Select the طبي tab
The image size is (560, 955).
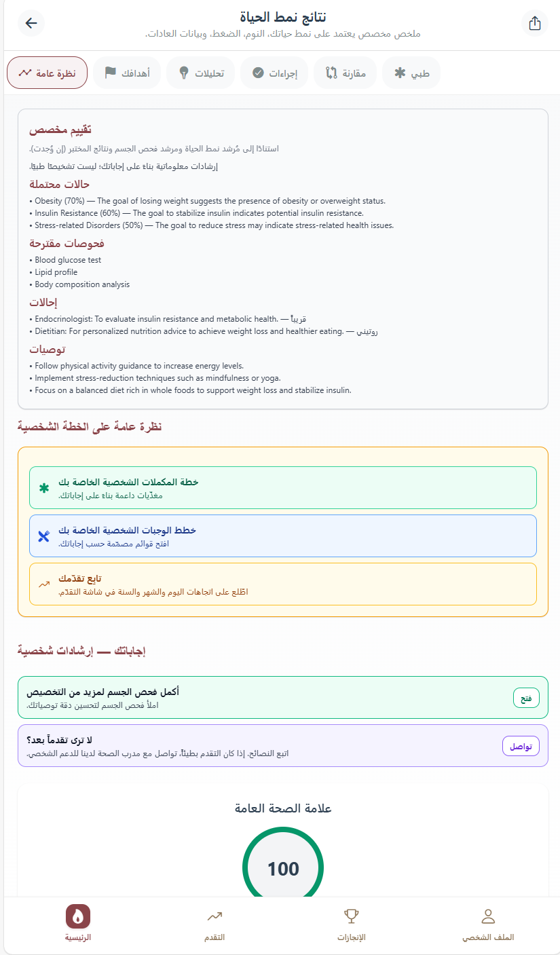[x=411, y=73]
